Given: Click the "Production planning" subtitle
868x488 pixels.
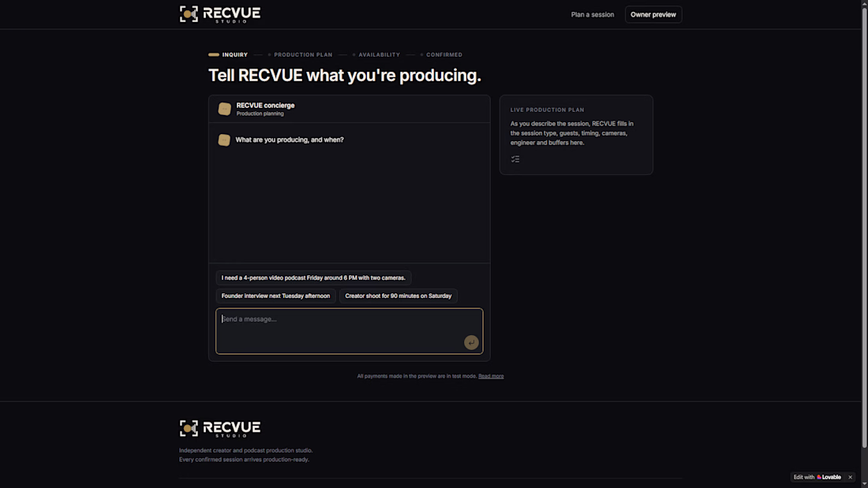Looking at the screenshot, I should point(260,114).
